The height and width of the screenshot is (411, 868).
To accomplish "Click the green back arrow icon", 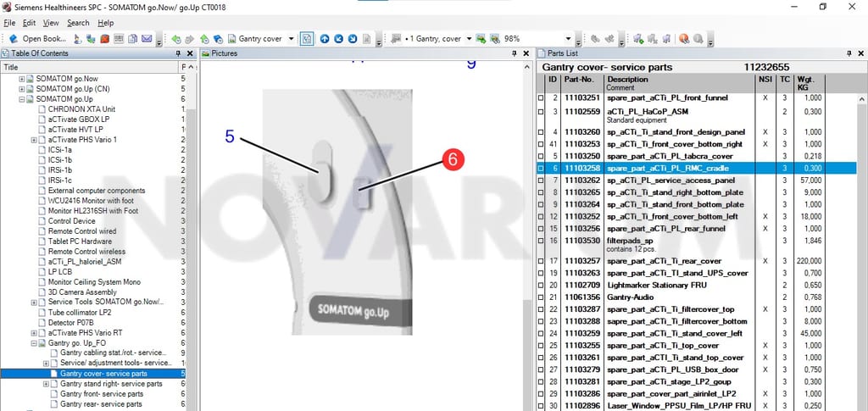I will click(x=176, y=39).
